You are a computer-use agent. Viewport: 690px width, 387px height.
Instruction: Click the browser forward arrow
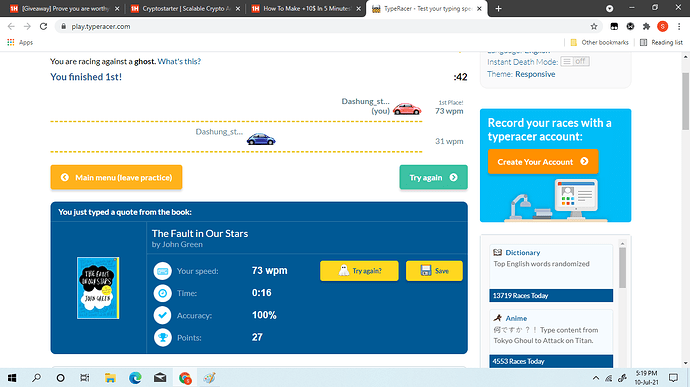click(27, 26)
